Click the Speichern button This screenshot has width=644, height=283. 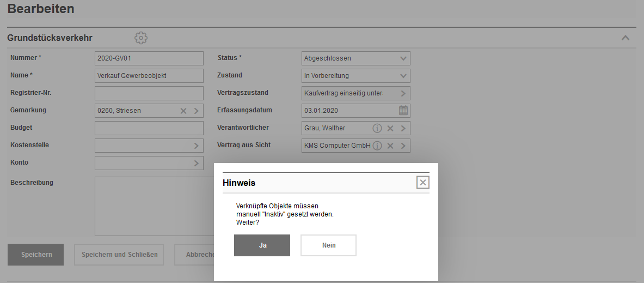pos(36,255)
